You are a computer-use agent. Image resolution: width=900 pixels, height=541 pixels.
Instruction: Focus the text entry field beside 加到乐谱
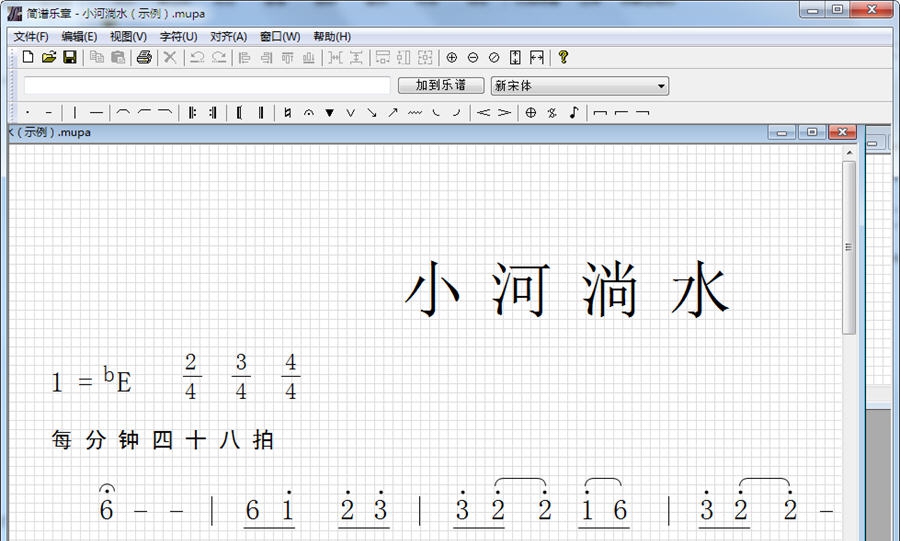click(x=207, y=85)
